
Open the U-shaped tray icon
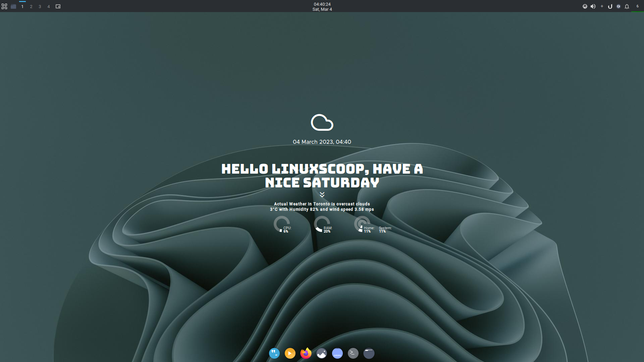point(610,6)
